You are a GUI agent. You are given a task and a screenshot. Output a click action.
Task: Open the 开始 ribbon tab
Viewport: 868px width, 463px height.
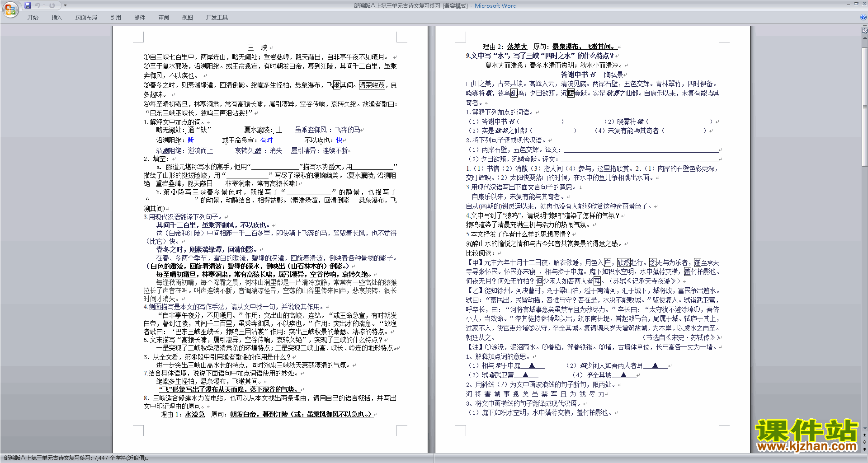coord(33,17)
